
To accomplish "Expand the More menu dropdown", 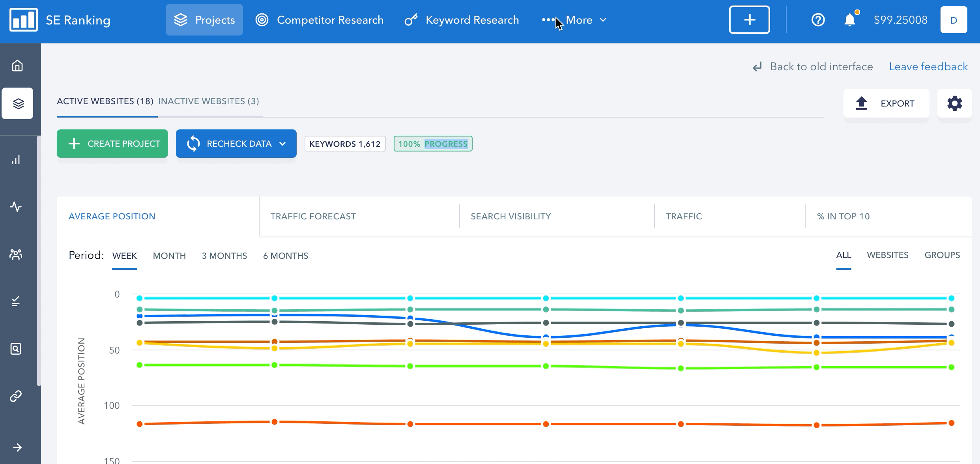I will [574, 20].
